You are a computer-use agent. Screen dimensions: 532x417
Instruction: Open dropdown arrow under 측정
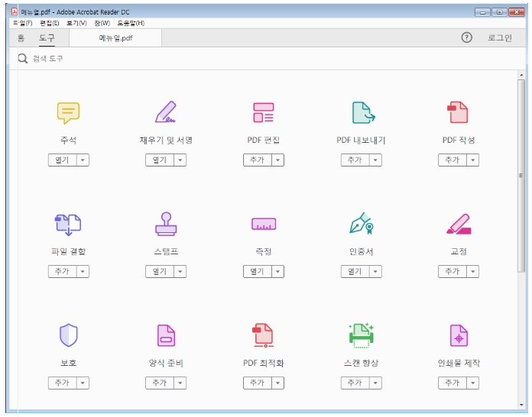point(278,272)
